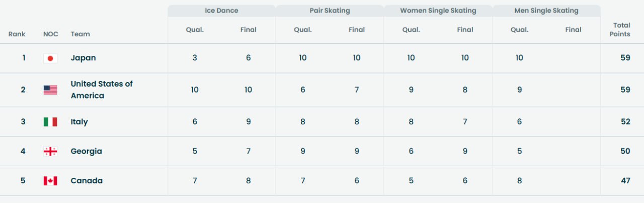Select the Pair Skating column group header
The height and width of the screenshot is (203, 644).
click(x=330, y=11)
